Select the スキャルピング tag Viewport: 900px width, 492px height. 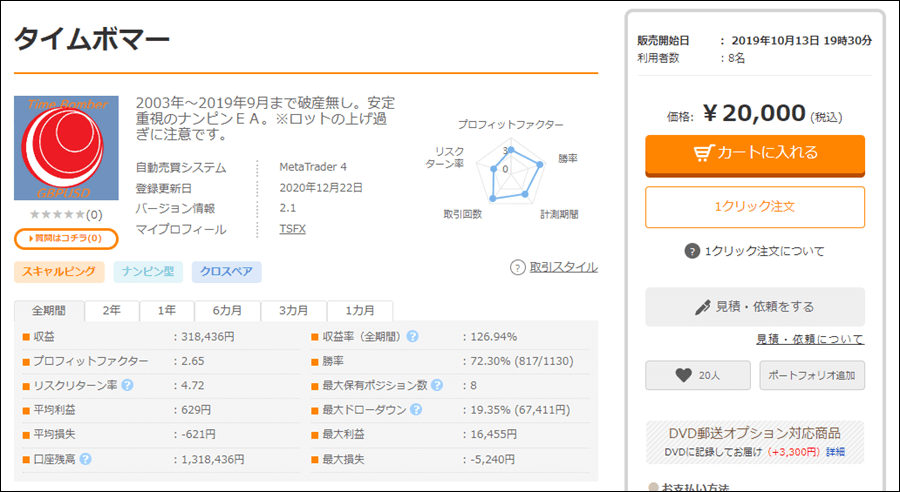[x=59, y=272]
